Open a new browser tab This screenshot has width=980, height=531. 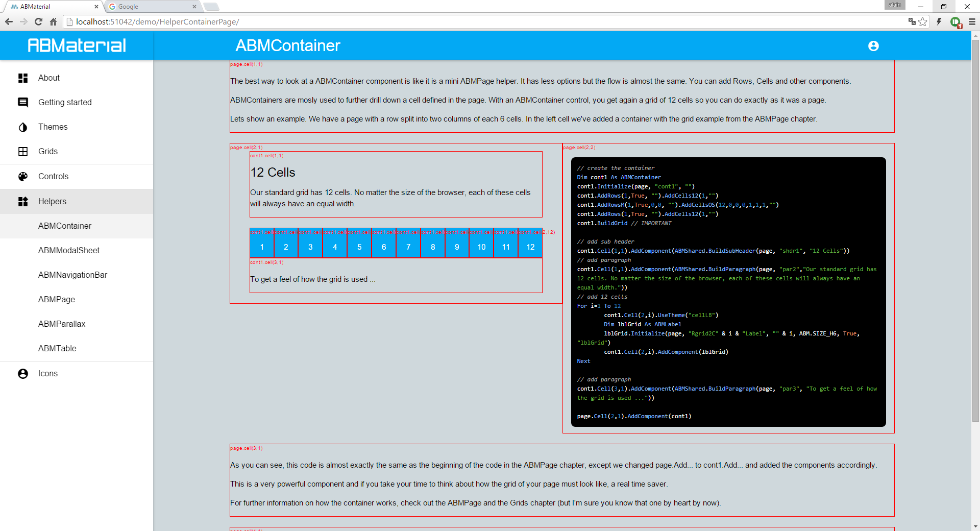pyautogui.click(x=211, y=7)
